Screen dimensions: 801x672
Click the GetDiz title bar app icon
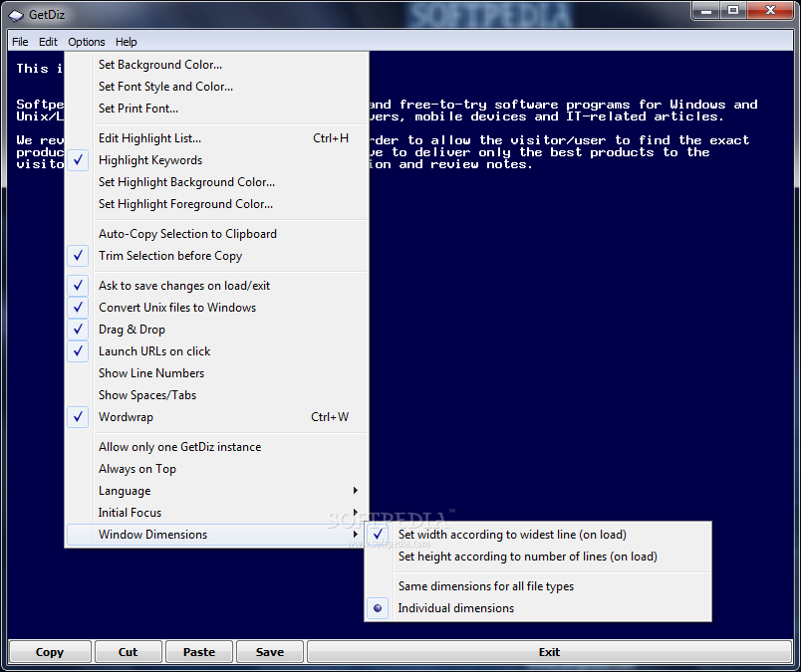(x=16, y=15)
